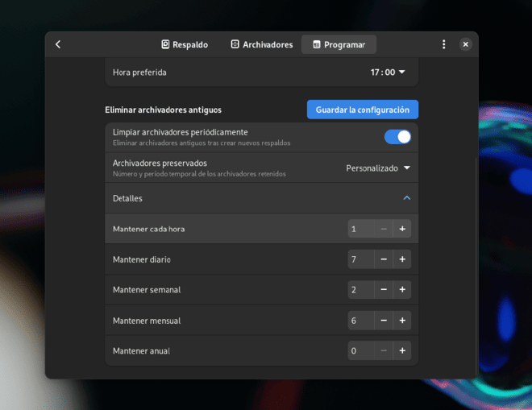This screenshot has height=410, width=532.
Task: Open the Hora preferida 17:00 dropdown
Action: pyautogui.click(x=388, y=72)
